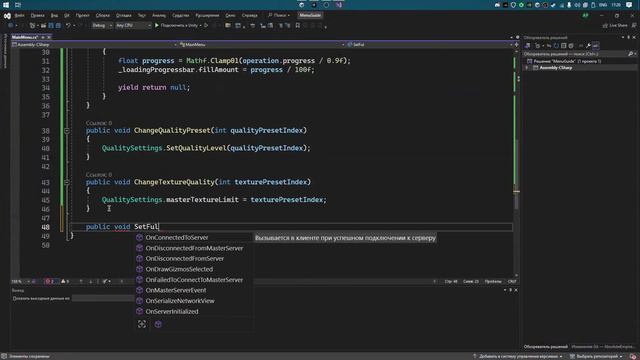Click the split-editor icon above the scrollbar
Image resolution: width=640 pixels, height=360 pixels.
[x=516, y=44]
